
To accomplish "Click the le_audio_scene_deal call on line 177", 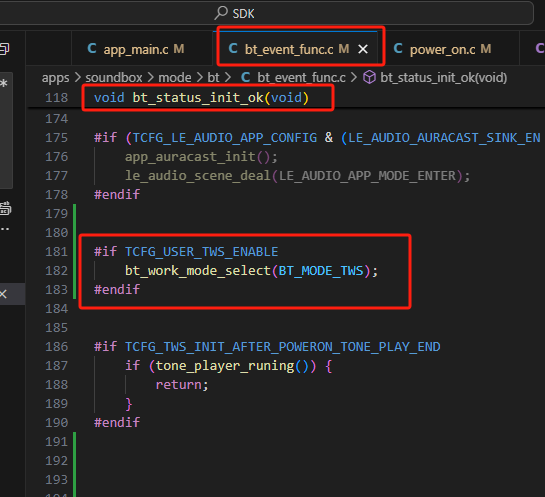I will tap(197, 176).
